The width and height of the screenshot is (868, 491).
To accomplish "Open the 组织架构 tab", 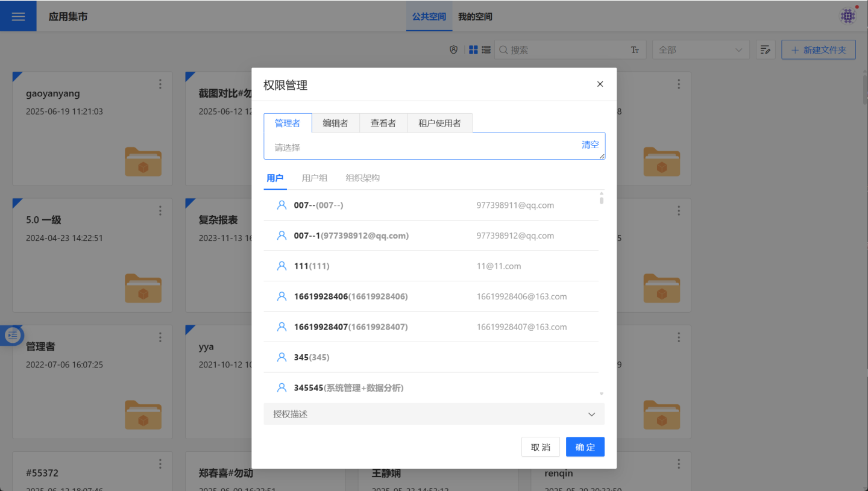I will [362, 178].
